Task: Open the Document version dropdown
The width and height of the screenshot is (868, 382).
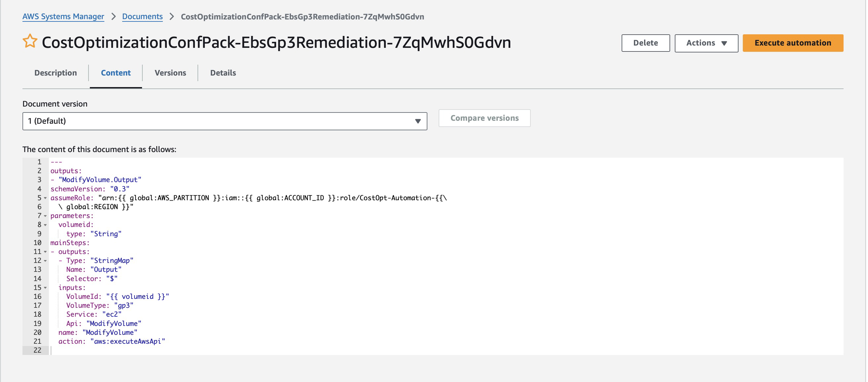Action: pyautogui.click(x=225, y=121)
